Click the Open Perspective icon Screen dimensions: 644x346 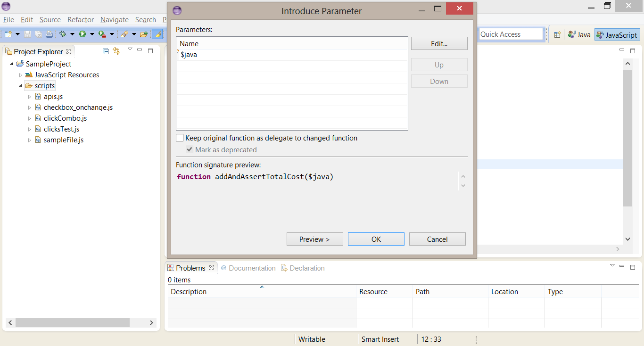558,34
